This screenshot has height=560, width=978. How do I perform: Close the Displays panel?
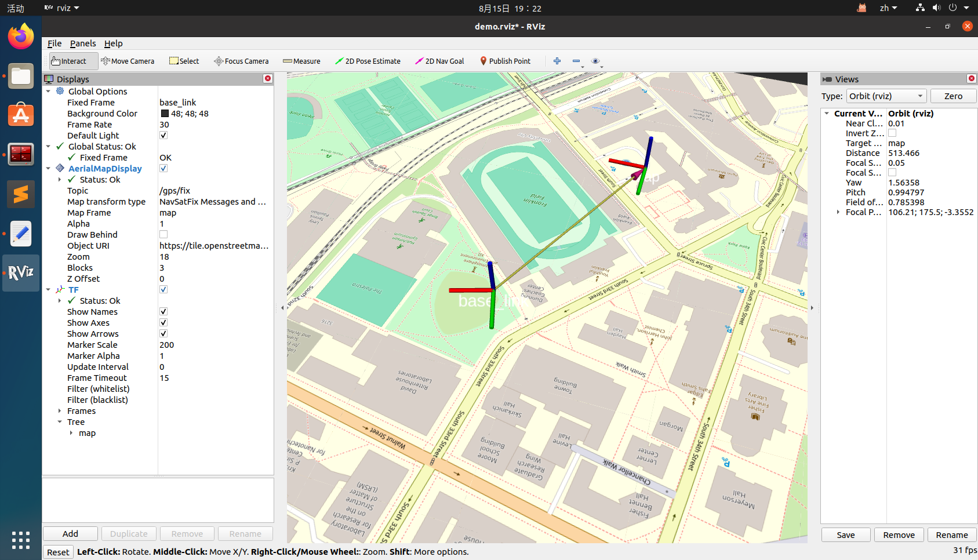pyautogui.click(x=268, y=78)
